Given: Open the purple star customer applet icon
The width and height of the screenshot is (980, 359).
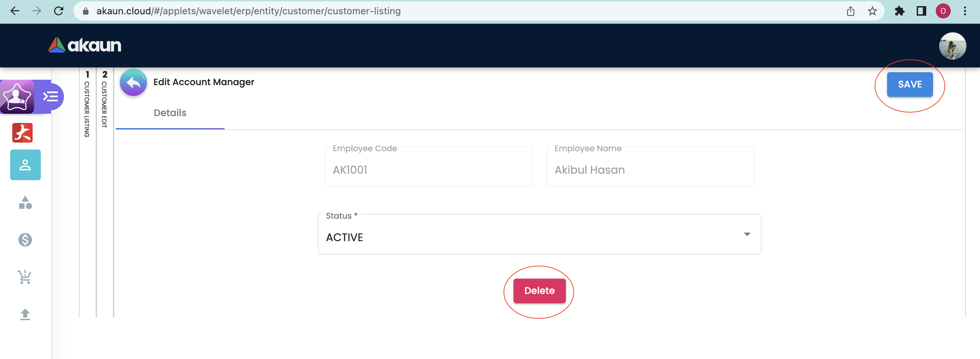Looking at the screenshot, I should point(17,96).
